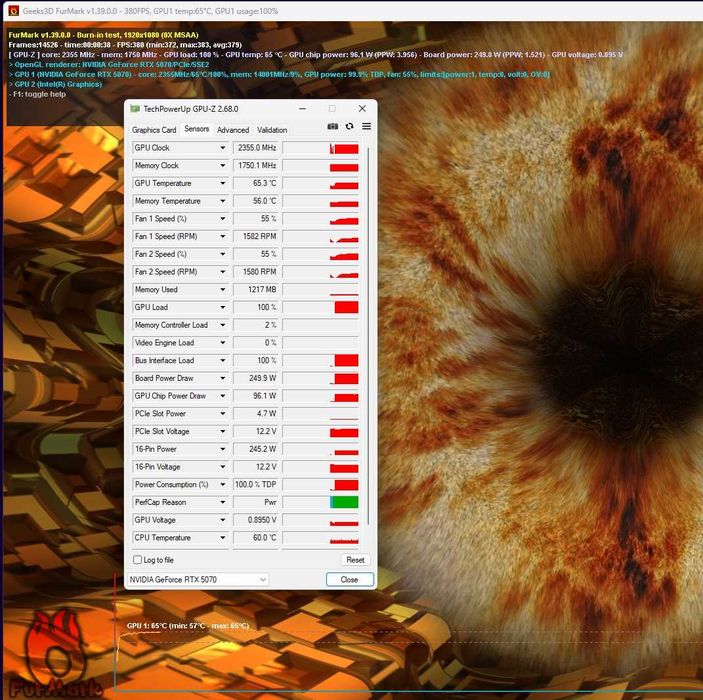Click the FurMark GPU 1 temperature graph label
This screenshot has width=703, height=700.
coord(187,626)
